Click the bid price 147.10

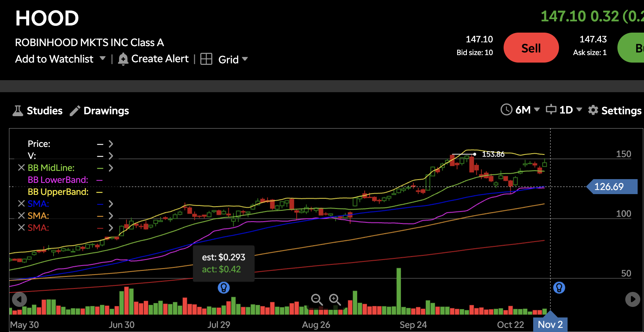[x=479, y=39]
